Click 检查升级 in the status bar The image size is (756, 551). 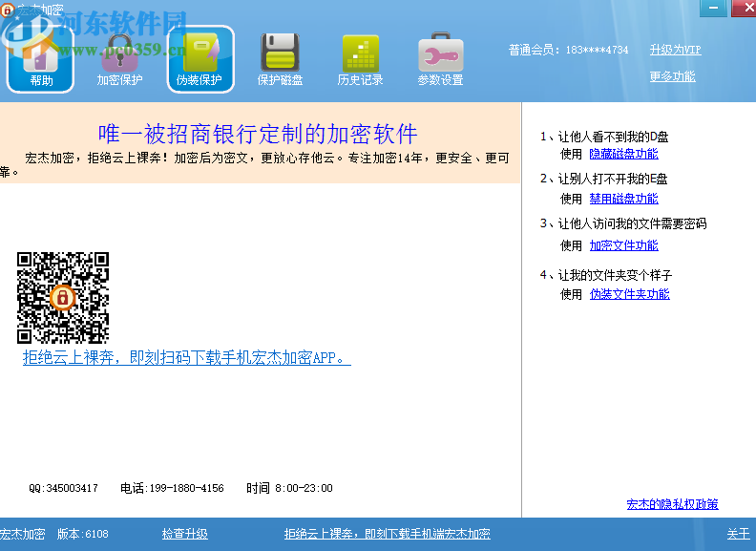click(184, 534)
